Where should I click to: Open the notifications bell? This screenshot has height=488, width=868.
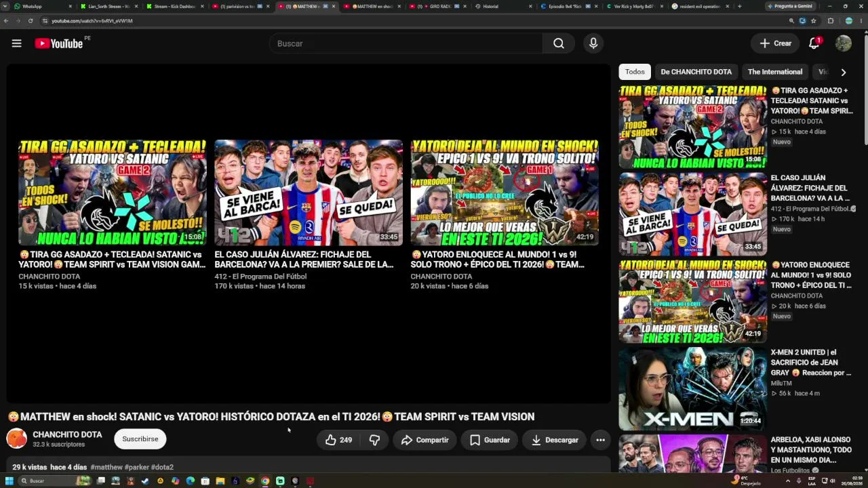814,43
